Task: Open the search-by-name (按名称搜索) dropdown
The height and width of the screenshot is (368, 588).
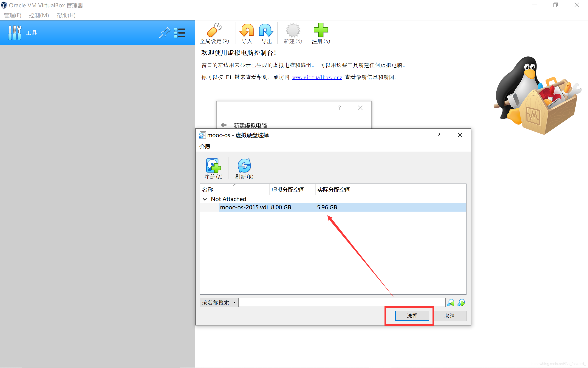Action: (218, 302)
